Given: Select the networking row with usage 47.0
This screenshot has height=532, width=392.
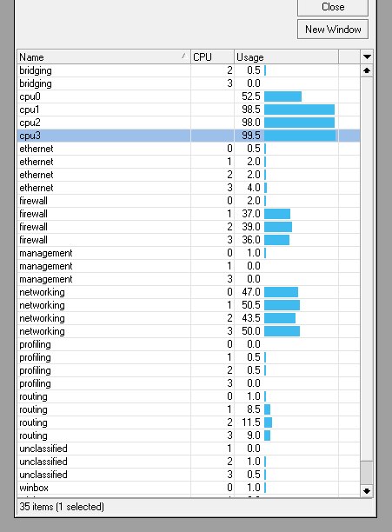Looking at the screenshot, I should [189, 292].
